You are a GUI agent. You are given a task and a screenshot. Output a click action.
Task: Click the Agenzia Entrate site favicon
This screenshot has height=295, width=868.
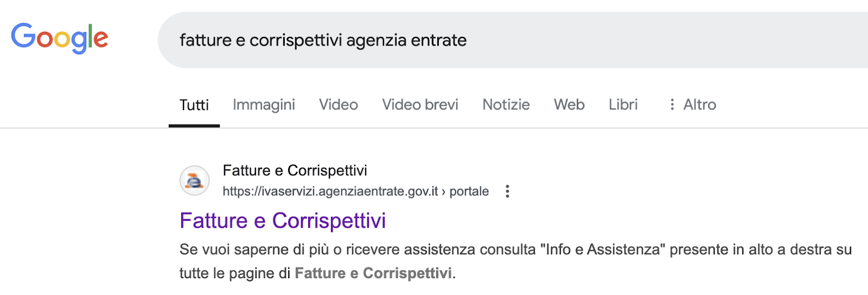click(194, 181)
